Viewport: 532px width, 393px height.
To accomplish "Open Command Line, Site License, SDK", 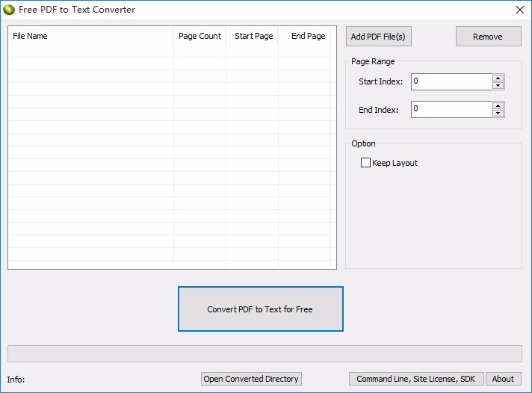I will tap(416, 379).
